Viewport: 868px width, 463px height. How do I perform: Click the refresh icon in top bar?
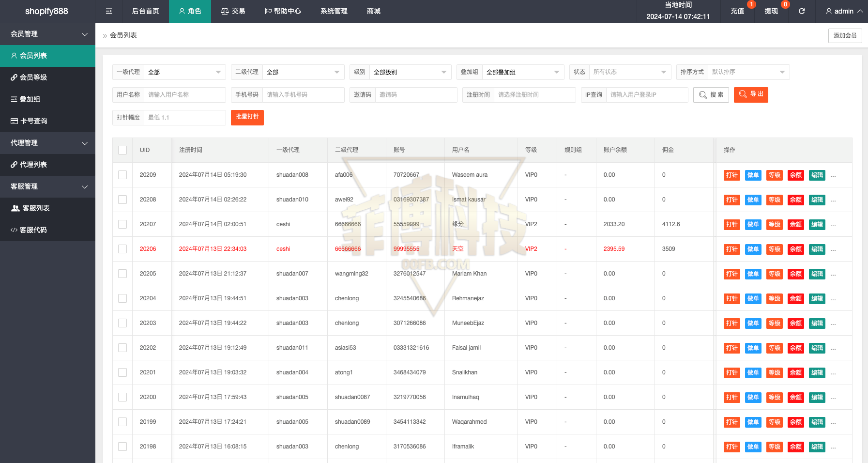coord(802,11)
